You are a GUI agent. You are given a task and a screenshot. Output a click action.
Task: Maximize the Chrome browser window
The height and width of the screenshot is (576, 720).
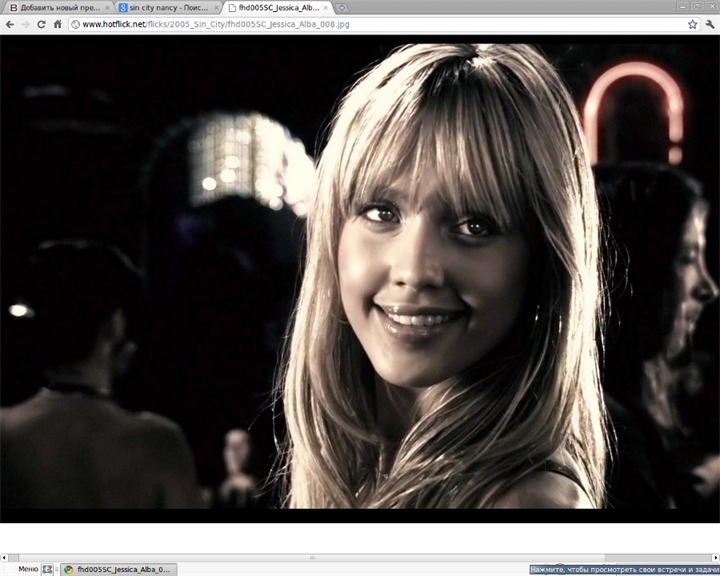(x=697, y=6)
